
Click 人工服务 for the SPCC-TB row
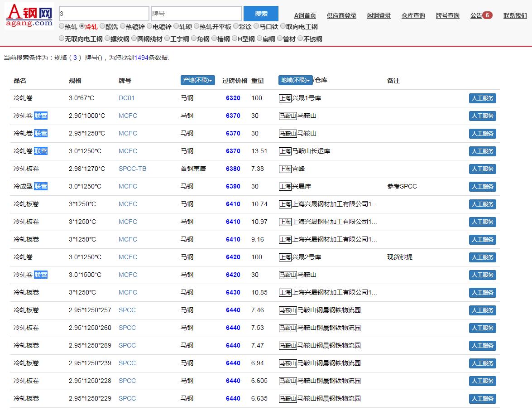pos(483,169)
